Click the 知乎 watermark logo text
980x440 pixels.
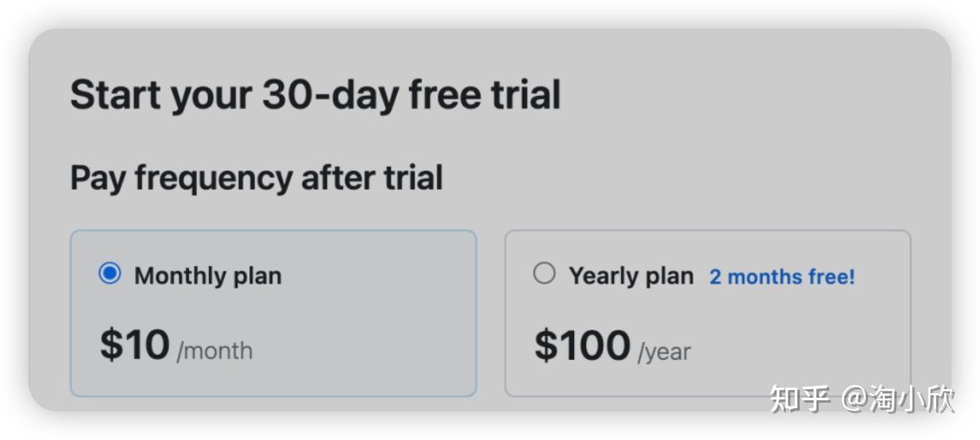pyautogui.click(x=799, y=399)
